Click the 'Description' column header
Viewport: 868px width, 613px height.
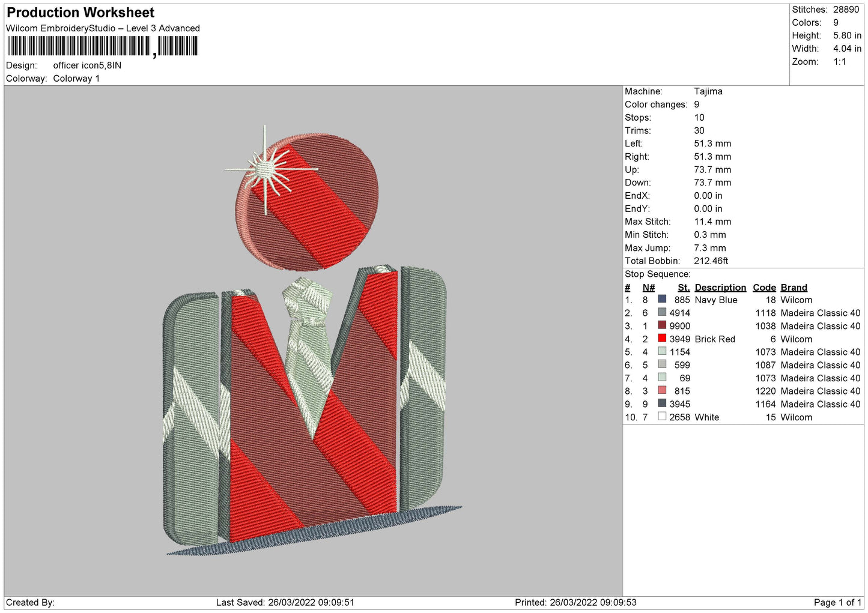[720, 288]
